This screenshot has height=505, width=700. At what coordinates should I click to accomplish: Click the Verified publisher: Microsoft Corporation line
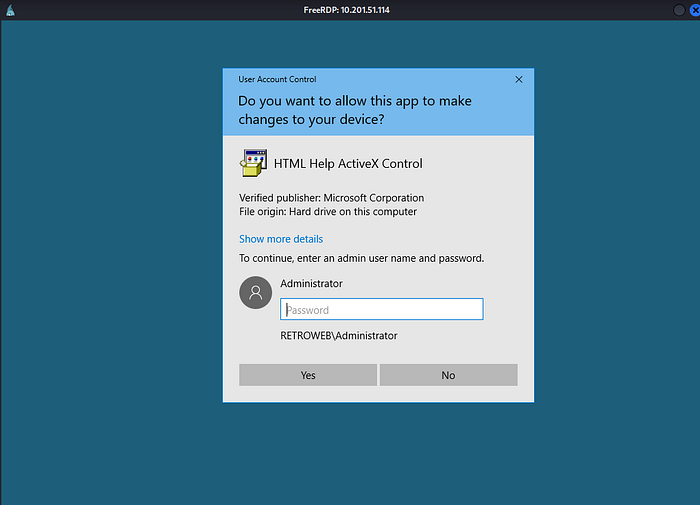click(331, 198)
